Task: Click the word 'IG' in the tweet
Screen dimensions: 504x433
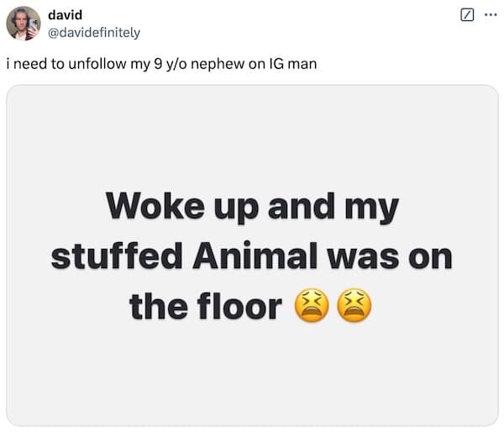Action: coord(278,63)
